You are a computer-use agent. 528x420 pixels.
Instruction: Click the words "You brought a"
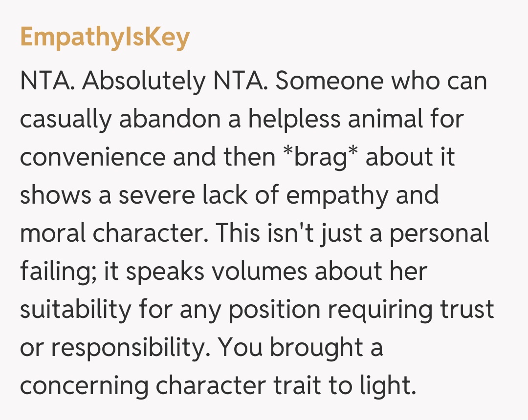300,348
